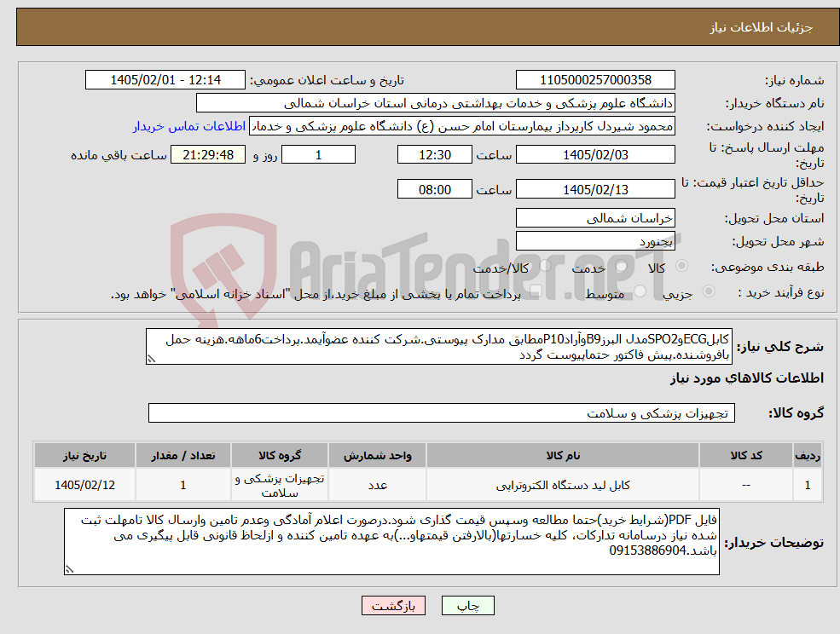Click the delivery city field بجنورد
The width and height of the screenshot is (840, 634).
595,241
